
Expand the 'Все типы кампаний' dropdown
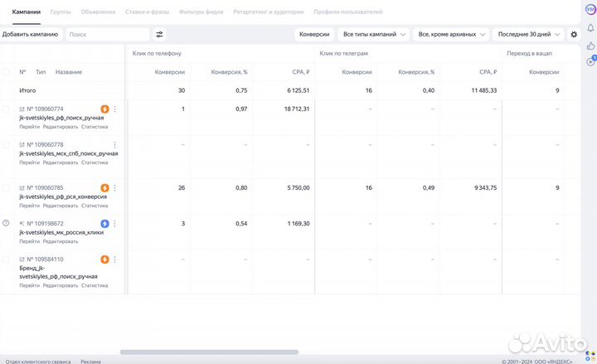375,35
